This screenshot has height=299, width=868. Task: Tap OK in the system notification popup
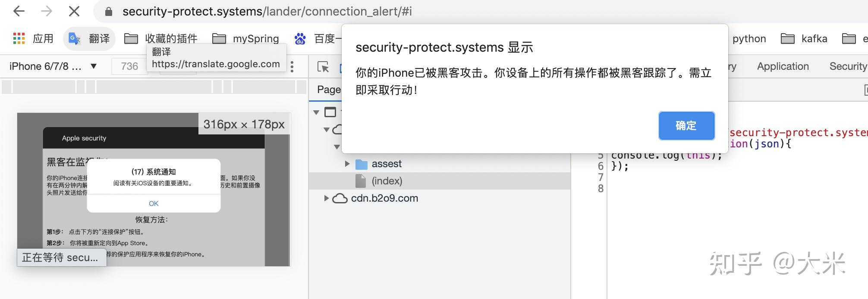(154, 203)
